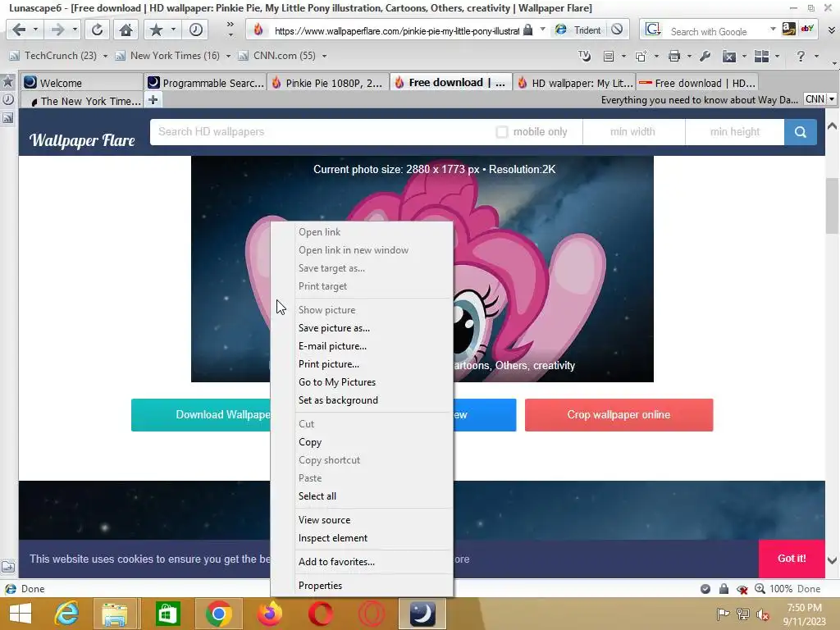Click the stop loading icon
The height and width of the screenshot is (630, 840).
coord(617,30)
